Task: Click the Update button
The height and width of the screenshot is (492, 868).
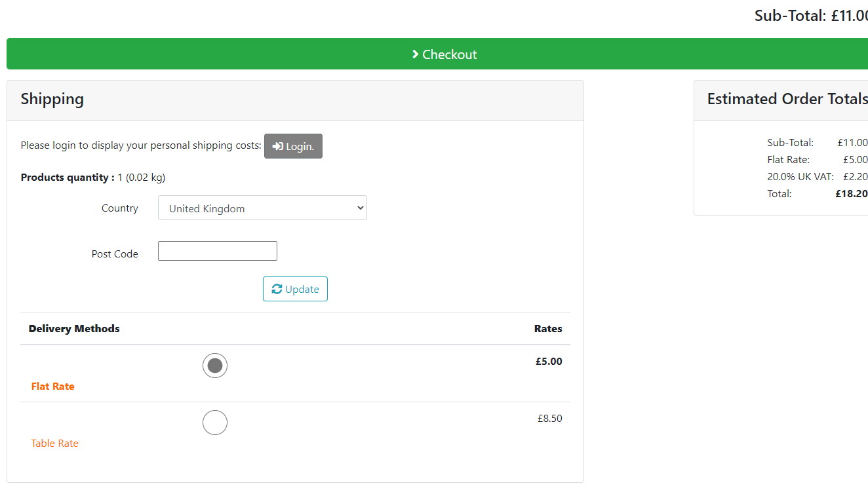Action: [x=295, y=289]
